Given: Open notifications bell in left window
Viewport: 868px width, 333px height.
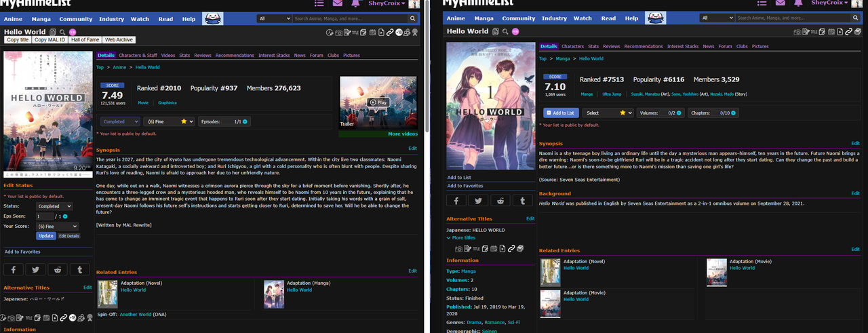Looking at the screenshot, I should [355, 3].
